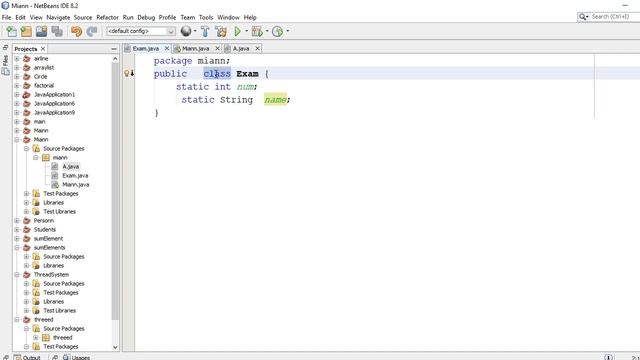Image resolution: width=640 pixels, height=360 pixels.
Task: Open the Run Project dropdown arrow
Action: [246, 31]
